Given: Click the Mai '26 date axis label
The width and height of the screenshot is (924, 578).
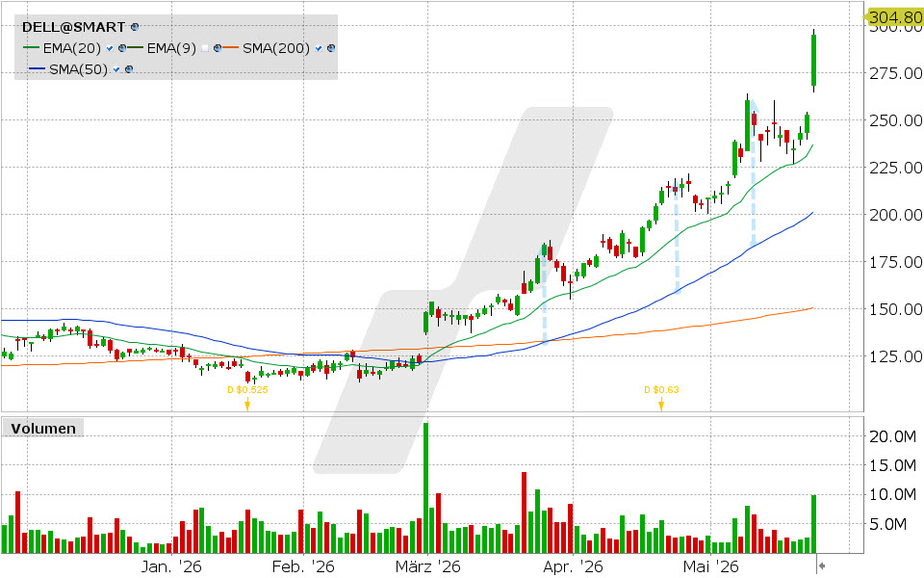Looking at the screenshot, I should pyautogui.click(x=710, y=567).
